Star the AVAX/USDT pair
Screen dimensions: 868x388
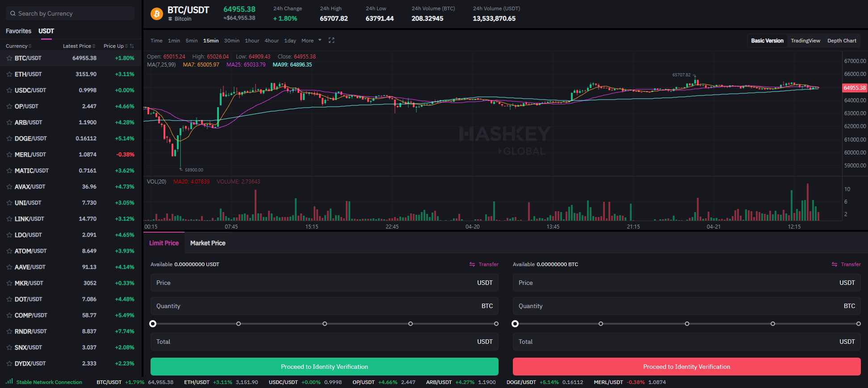pyautogui.click(x=9, y=187)
